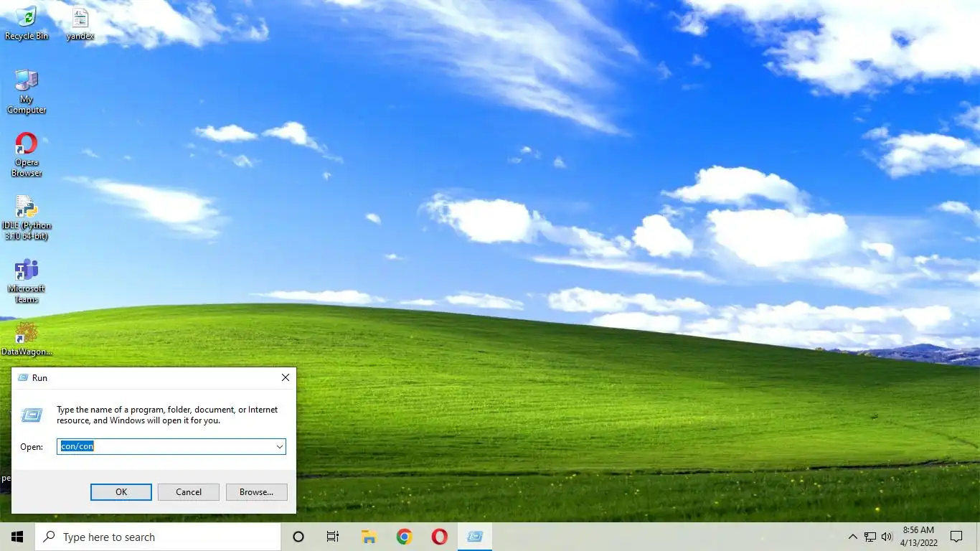
Task: Open the notification center icon
Action: pos(956,537)
